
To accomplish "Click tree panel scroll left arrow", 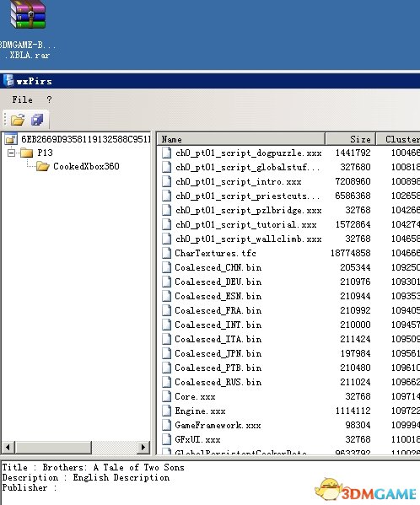I will pyautogui.click(x=8, y=447).
